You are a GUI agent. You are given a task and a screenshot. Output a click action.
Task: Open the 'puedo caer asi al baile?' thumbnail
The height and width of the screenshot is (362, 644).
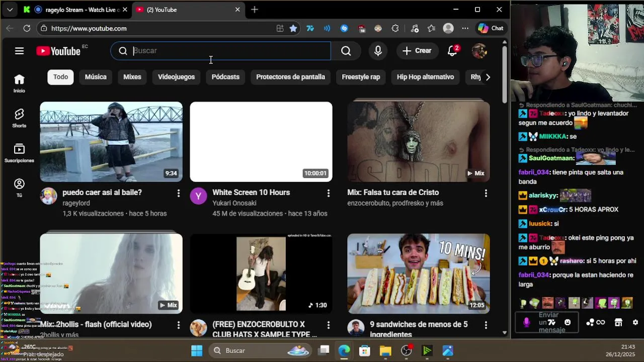(111, 142)
